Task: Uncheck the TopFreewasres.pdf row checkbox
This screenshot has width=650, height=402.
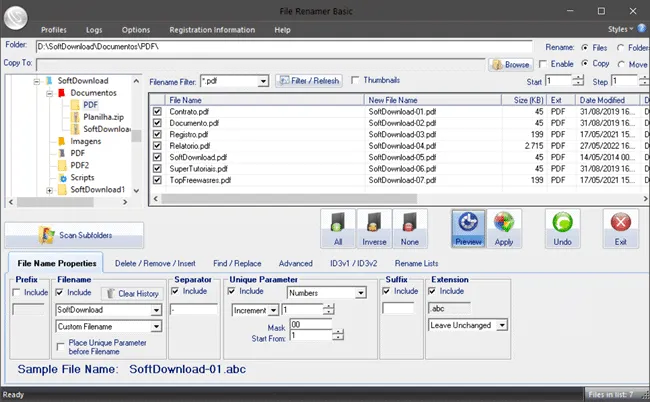Action: pos(157,180)
